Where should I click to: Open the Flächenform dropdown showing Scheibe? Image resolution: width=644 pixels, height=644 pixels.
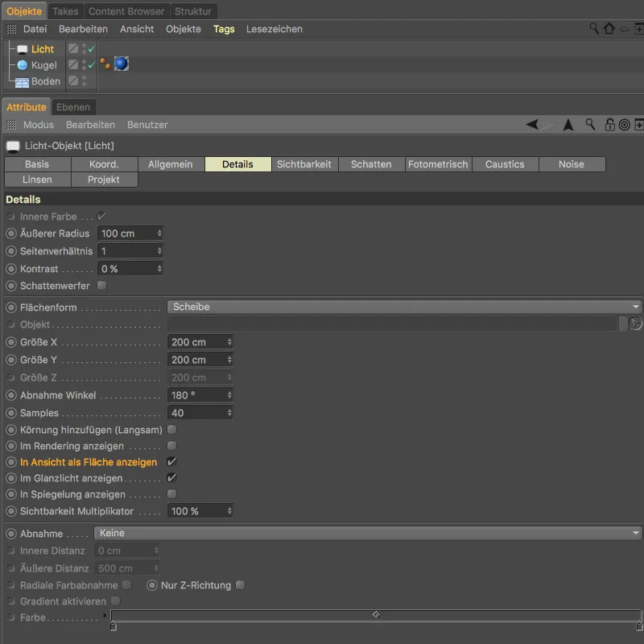pyautogui.click(x=405, y=307)
